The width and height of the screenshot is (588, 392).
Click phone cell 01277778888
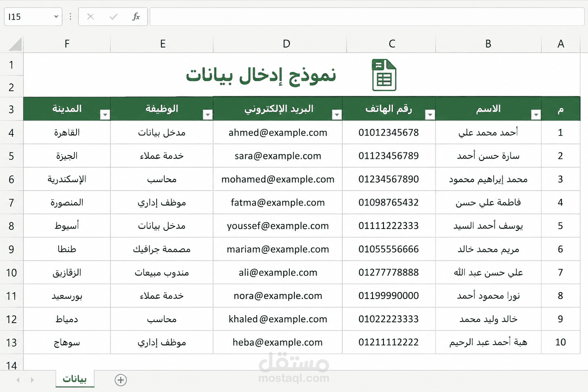(x=389, y=273)
